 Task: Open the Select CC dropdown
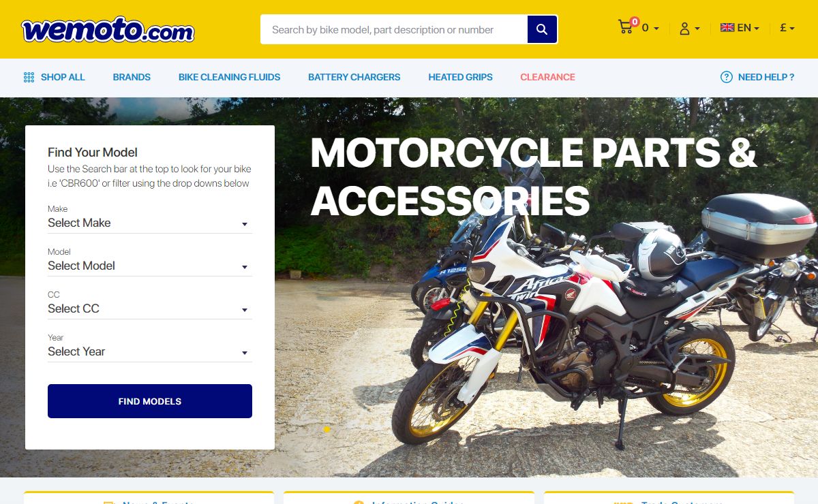pyautogui.click(x=150, y=309)
